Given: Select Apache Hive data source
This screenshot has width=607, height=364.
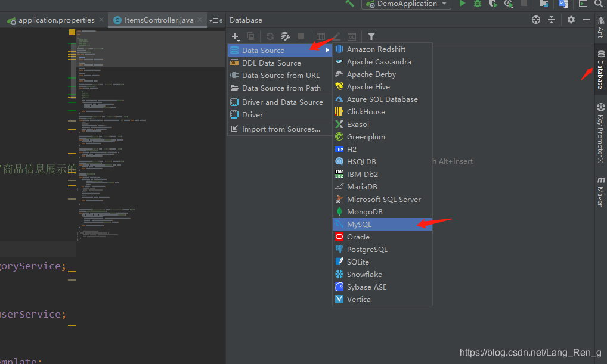Looking at the screenshot, I should pyautogui.click(x=382, y=86).
